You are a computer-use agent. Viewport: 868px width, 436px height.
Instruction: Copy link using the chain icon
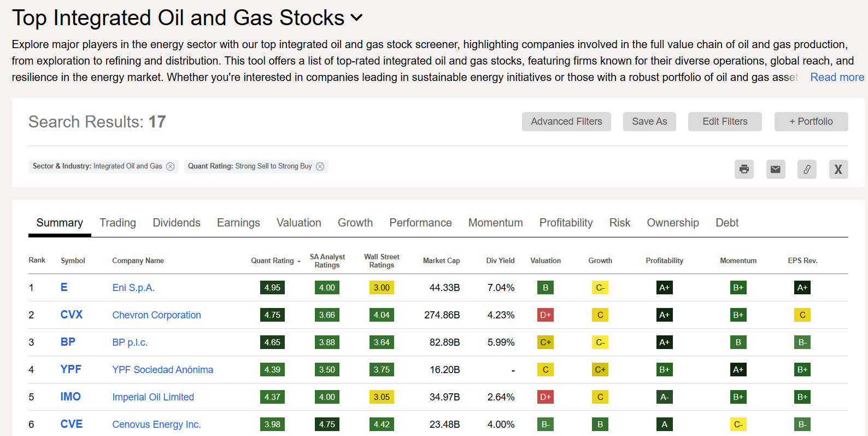(x=807, y=169)
